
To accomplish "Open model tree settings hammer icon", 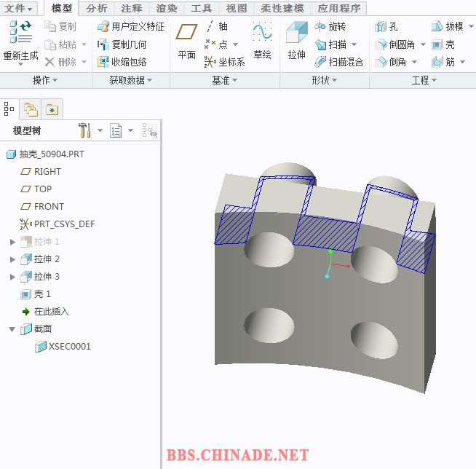I will tap(84, 130).
